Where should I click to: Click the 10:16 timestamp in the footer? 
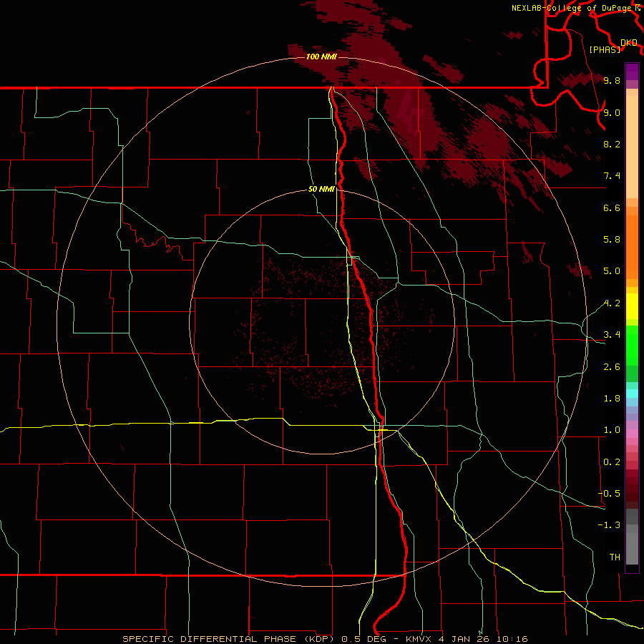[512, 639]
